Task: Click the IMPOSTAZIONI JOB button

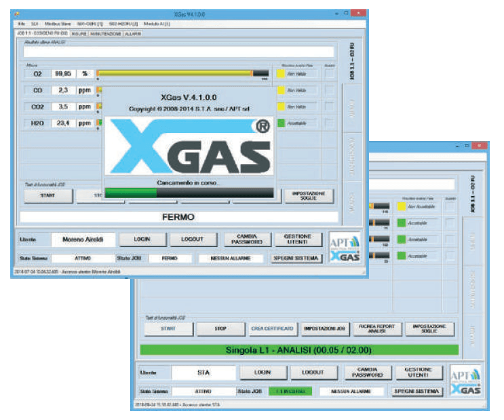Action: (x=325, y=328)
